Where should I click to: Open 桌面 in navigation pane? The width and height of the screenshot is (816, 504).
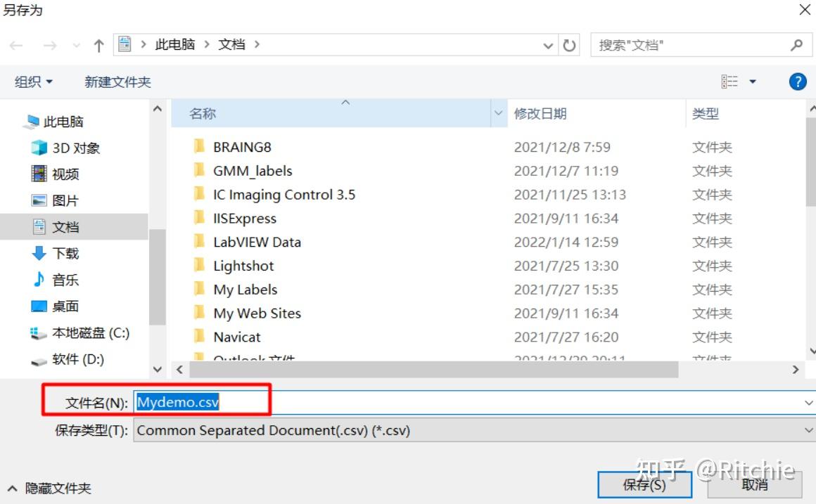(65, 306)
